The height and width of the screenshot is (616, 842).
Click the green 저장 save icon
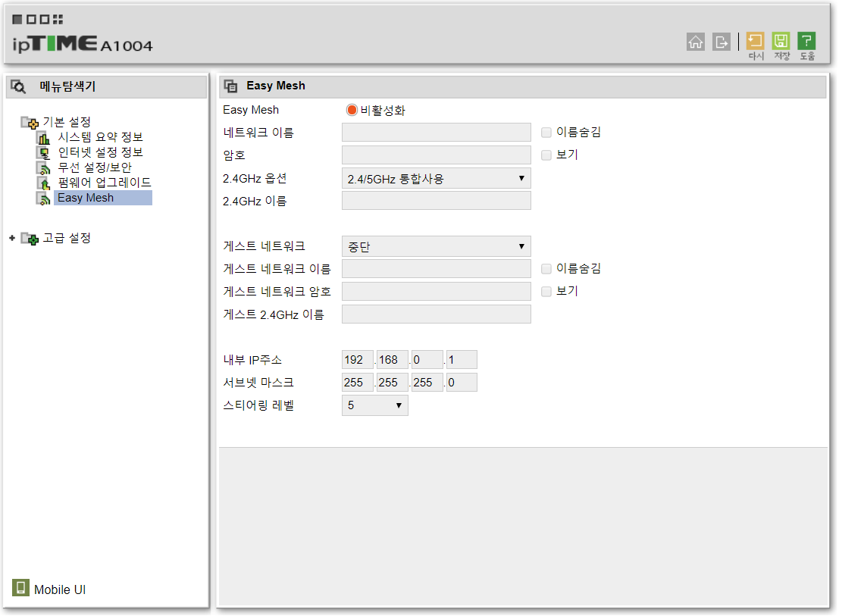tap(781, 42)
